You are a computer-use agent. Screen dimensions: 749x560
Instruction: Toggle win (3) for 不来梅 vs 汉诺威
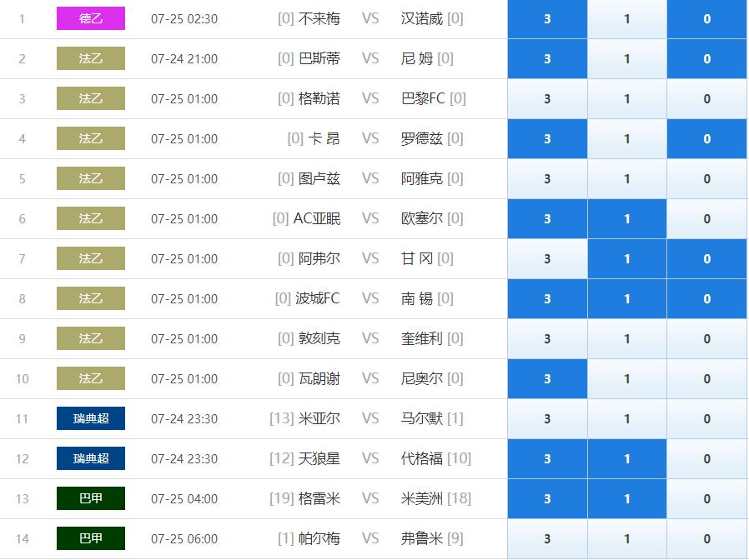click(547, 18)
